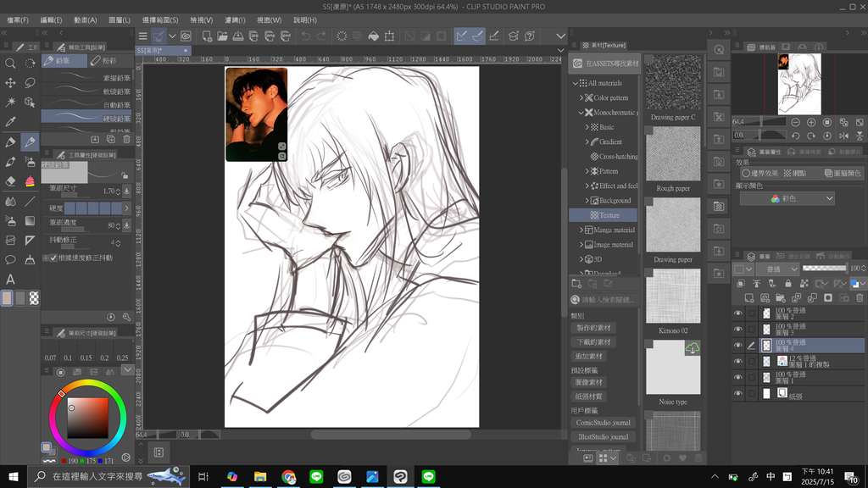868x488 pixels.
Task: Select the 自動鉛筆 brush
Action: [x=86, y=104]
